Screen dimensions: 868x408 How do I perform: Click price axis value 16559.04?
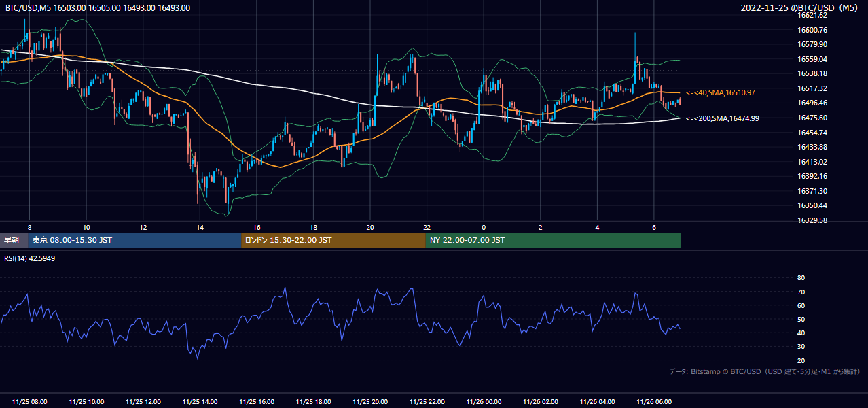pyautogui.click(x=812, y=59)
